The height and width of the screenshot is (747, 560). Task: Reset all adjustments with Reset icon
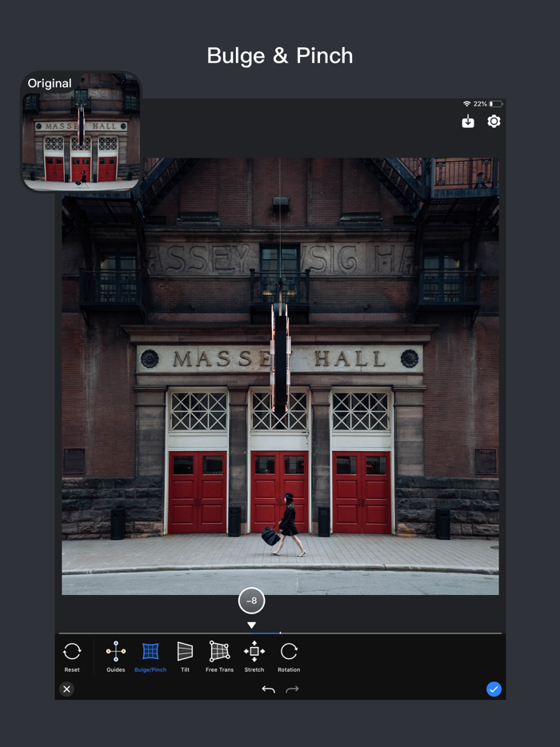coord(72,657)
